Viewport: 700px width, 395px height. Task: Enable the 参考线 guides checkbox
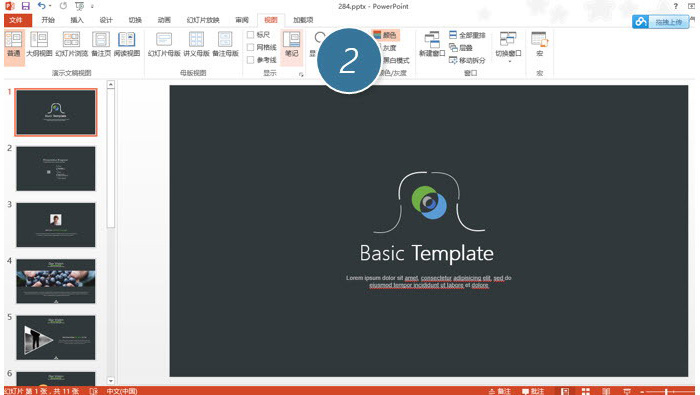pyautogui.click(x=250, y=60)
